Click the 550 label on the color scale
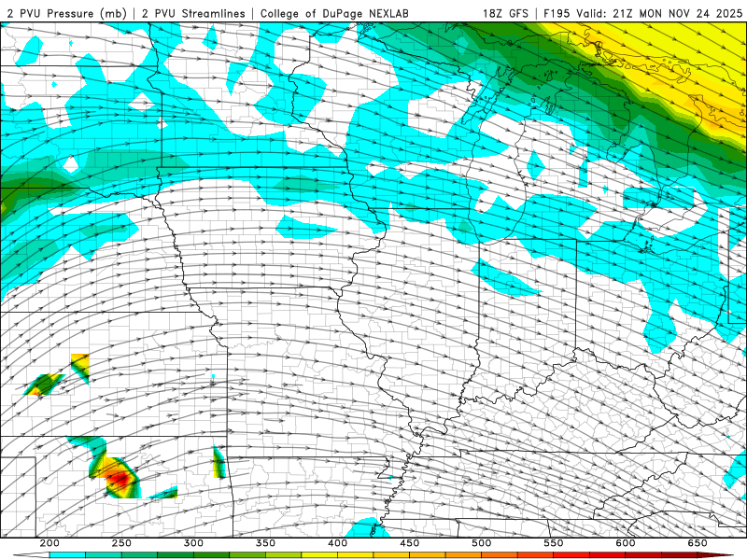The width and height of the screenshot is (747, 560). coord(554,543)
